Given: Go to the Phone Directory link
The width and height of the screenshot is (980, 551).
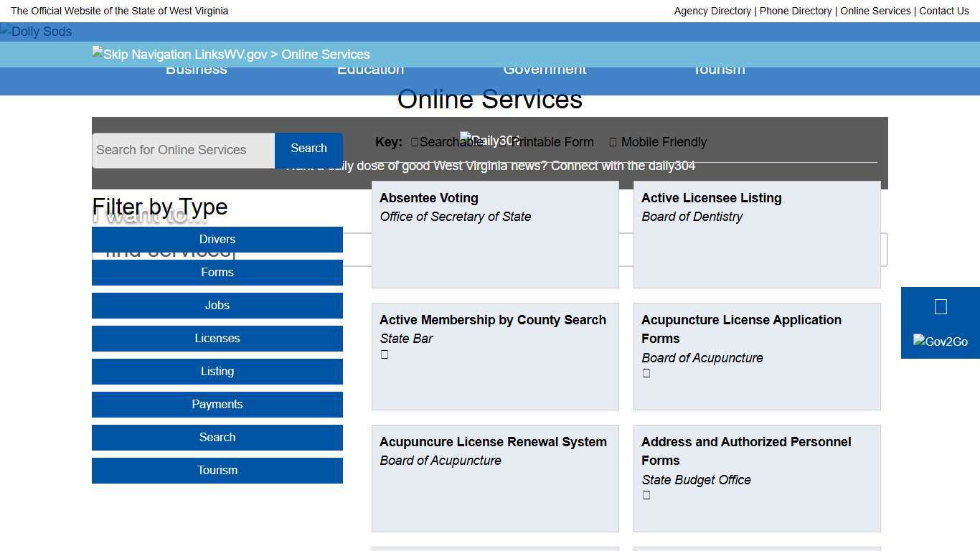Looking at the screenshot, I should point(795,11).
